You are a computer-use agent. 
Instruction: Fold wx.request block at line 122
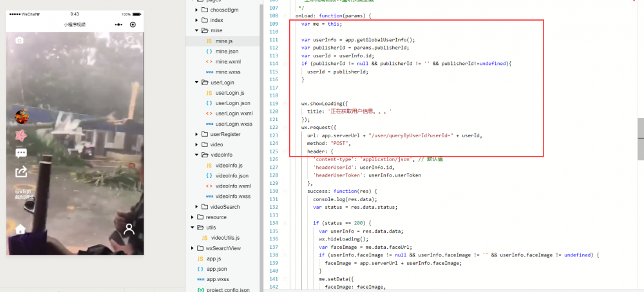(285, 128)
